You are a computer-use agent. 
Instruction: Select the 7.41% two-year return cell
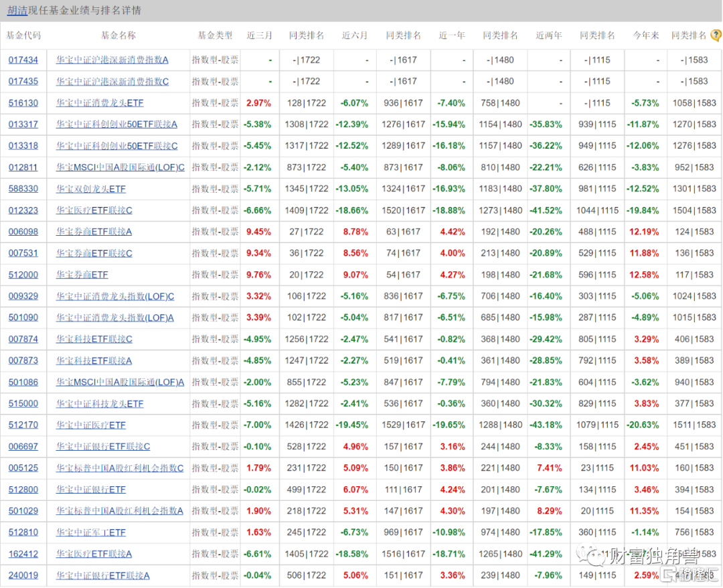[550, 467]
